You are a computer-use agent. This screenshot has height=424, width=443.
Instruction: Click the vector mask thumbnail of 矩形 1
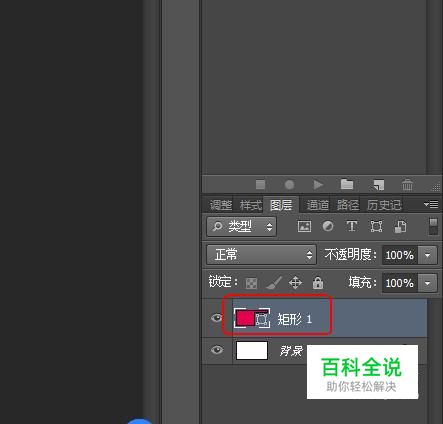tap(262, 319)
